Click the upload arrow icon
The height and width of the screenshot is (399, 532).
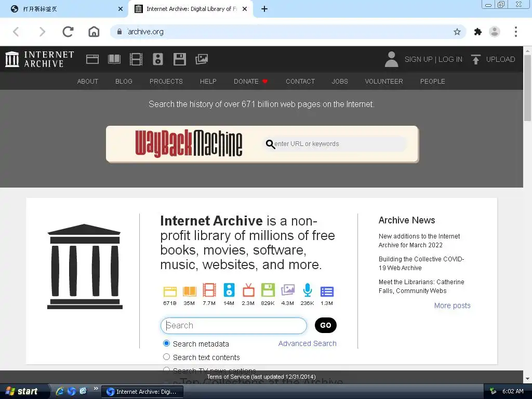coord(476,59)
